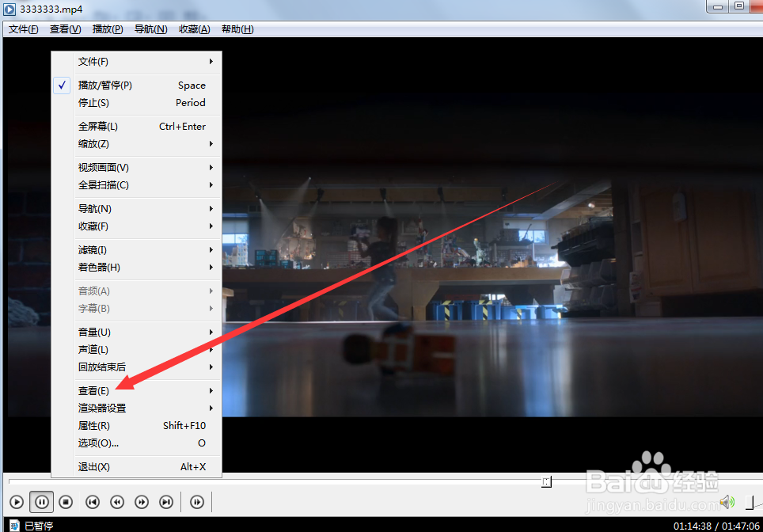Expand the 全景扫描(C) submenu

click(x=136, y=185)
